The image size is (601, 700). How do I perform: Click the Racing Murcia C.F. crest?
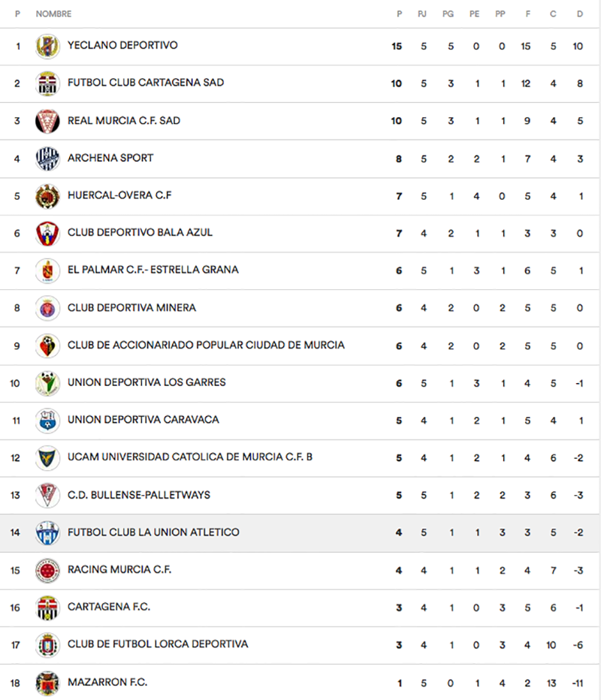(47, 570)
